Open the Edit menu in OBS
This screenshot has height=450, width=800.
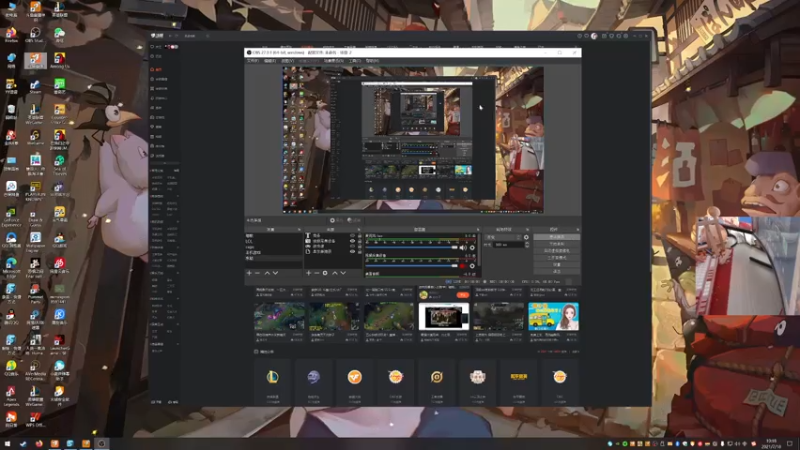coord(270,61)
